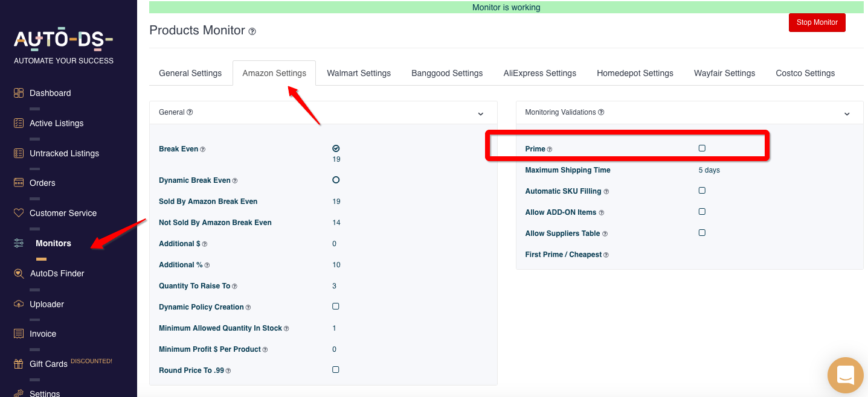Click the Not Sold By Amazon value 14

pyautogui.click(x=336, y=223)
